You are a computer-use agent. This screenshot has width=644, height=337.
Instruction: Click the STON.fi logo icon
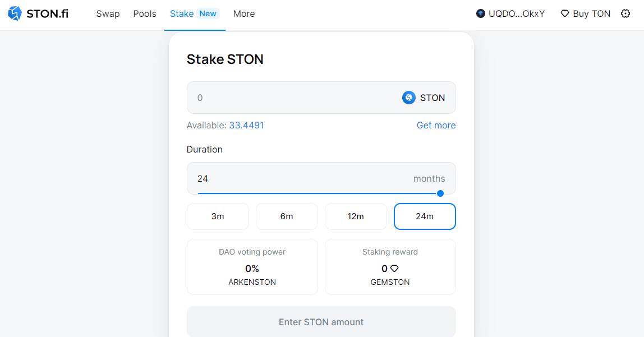[x=15, y=13]
